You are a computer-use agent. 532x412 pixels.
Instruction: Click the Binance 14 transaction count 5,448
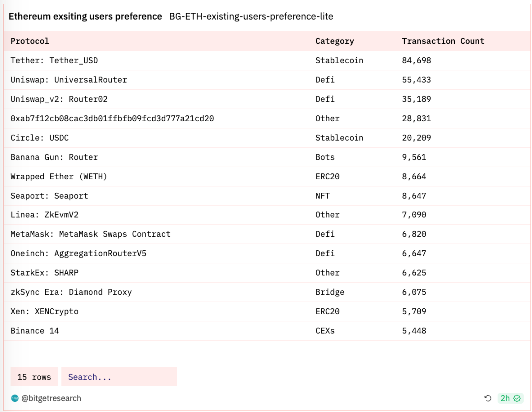[414, 331]
